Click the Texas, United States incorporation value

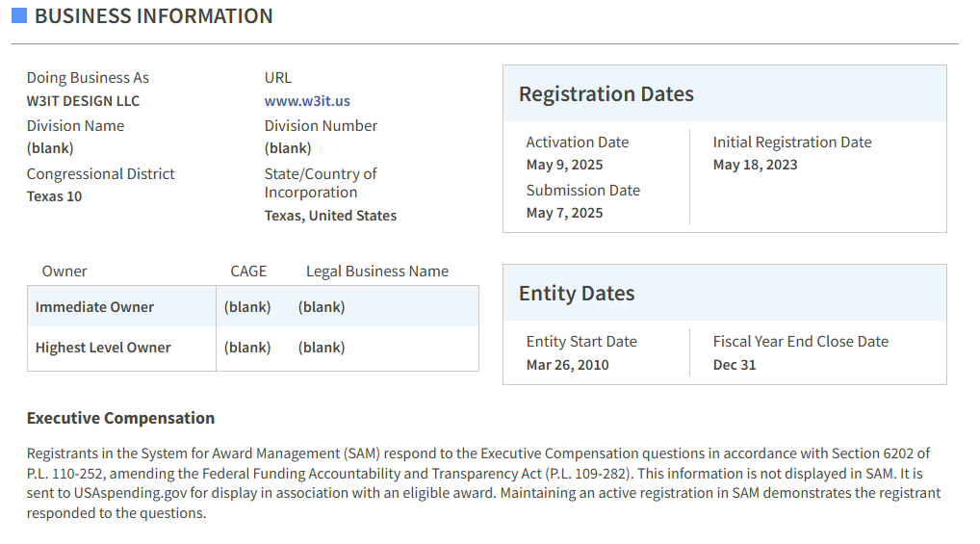pyautogui.click(x=330, y=216)
